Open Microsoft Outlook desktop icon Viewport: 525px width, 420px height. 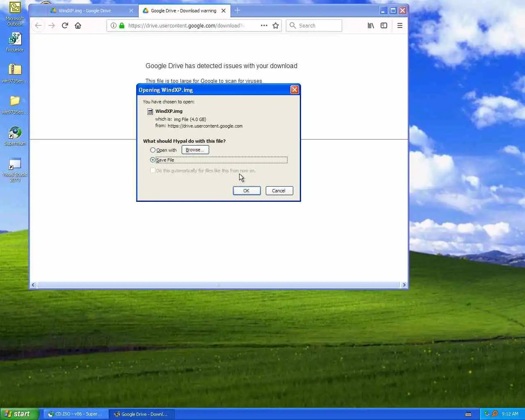pos(15,14)
